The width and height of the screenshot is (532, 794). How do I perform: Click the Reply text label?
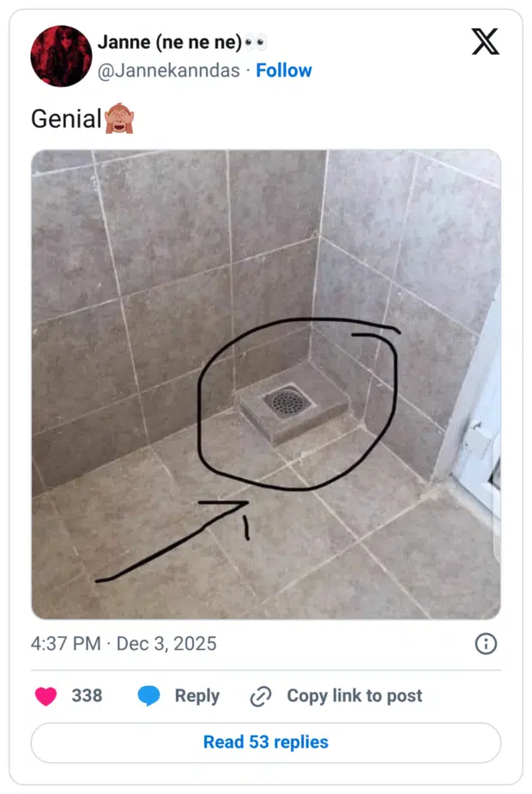(x=196, y=696)
